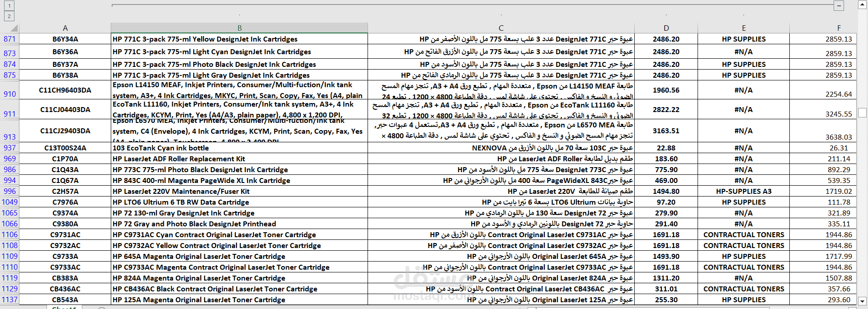Click value 3638.03 in column F
This screenshot has width=868, height=309.
823,131
